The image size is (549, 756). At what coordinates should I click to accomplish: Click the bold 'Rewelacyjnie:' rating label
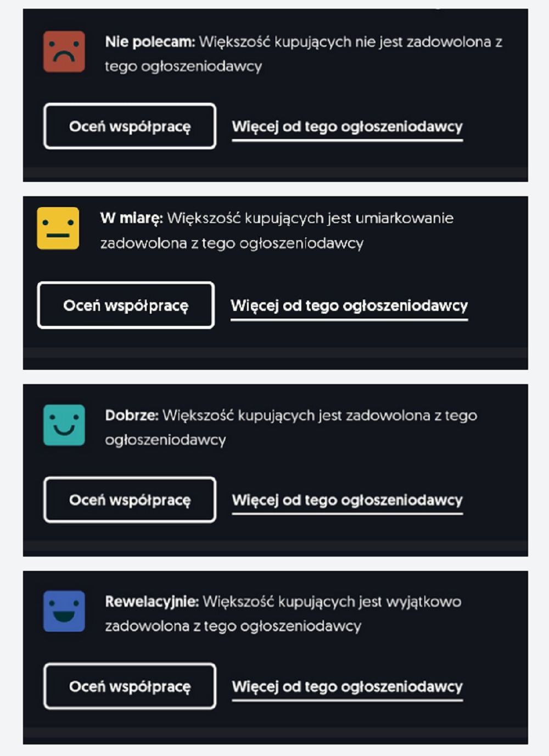tap(152, 602)
